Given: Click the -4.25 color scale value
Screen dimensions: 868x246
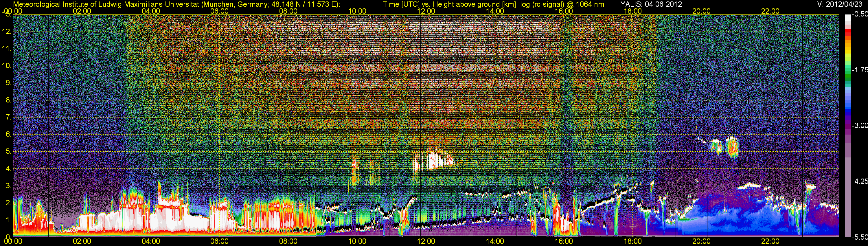Looking at the screenshot, I should (860, 181).
